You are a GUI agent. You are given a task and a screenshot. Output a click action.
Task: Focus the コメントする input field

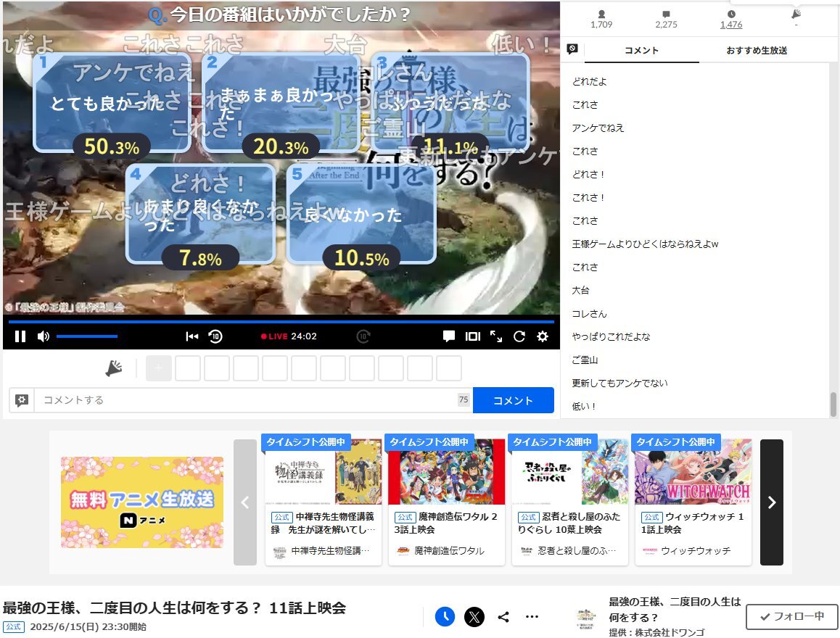point(253,400)
